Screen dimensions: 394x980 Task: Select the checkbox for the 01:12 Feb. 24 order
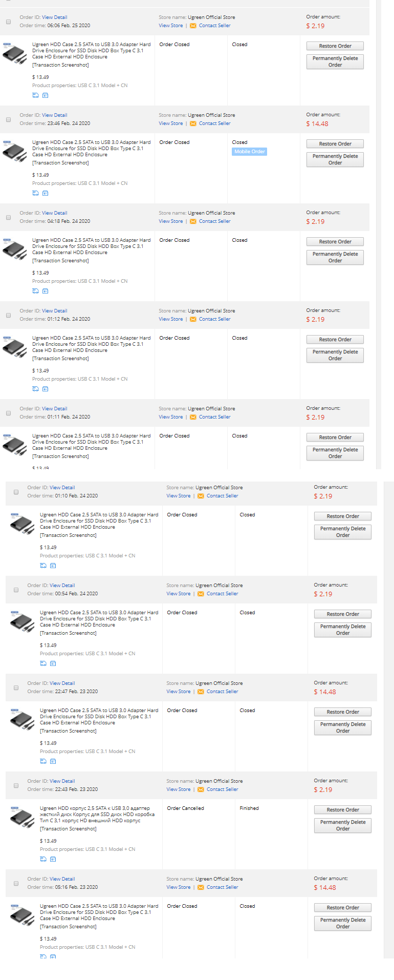[x=8, y=315]
